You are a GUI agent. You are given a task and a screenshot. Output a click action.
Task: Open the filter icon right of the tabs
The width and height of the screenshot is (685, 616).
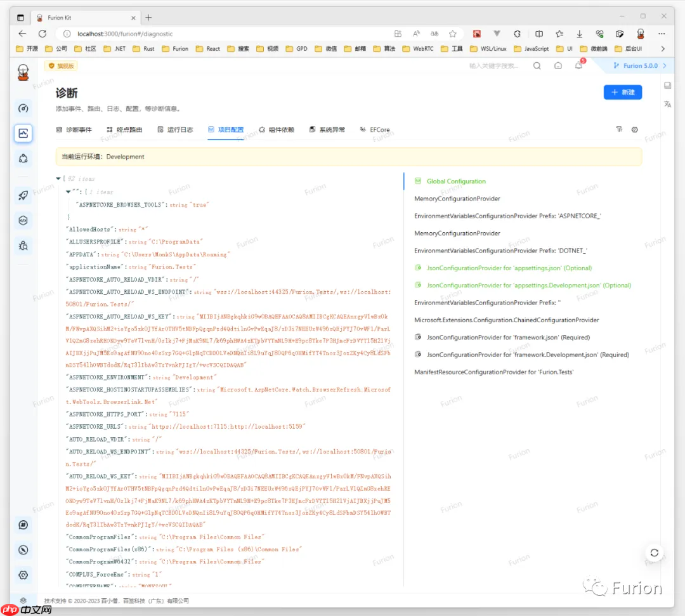619,129
